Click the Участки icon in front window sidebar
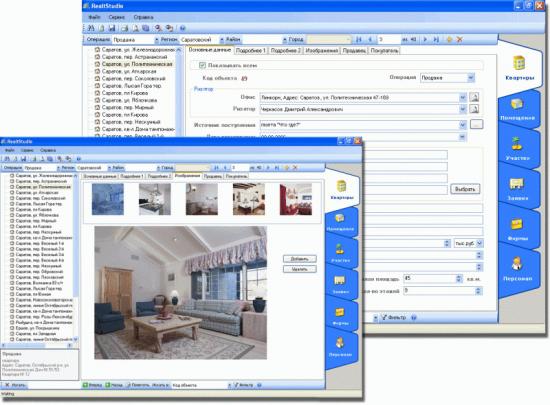The width and height of the screenshot is (550, 405). tap(340, 249)
